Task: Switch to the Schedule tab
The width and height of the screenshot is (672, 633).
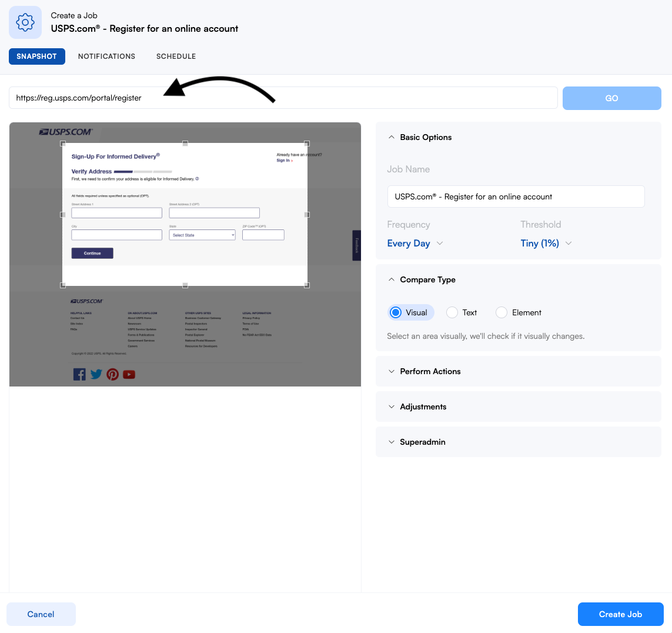Action: click(176, 56)
